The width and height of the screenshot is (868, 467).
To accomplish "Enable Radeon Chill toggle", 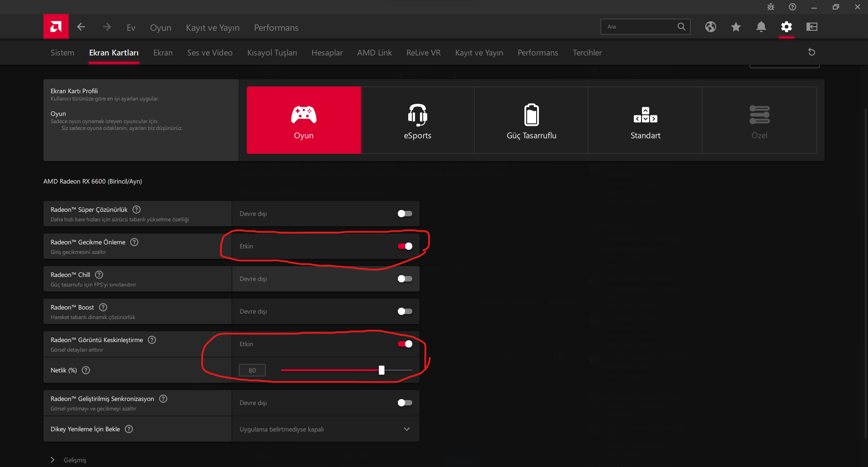I will pos(405,279).
